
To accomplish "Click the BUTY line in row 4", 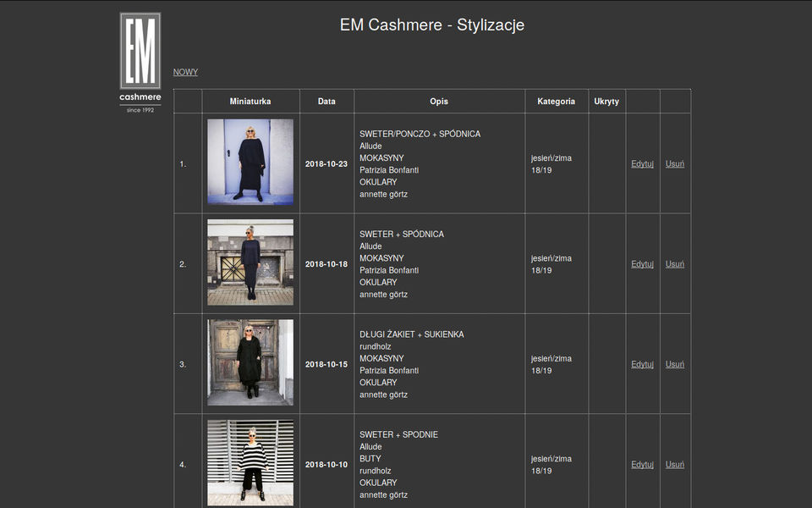I will point(370,459).
